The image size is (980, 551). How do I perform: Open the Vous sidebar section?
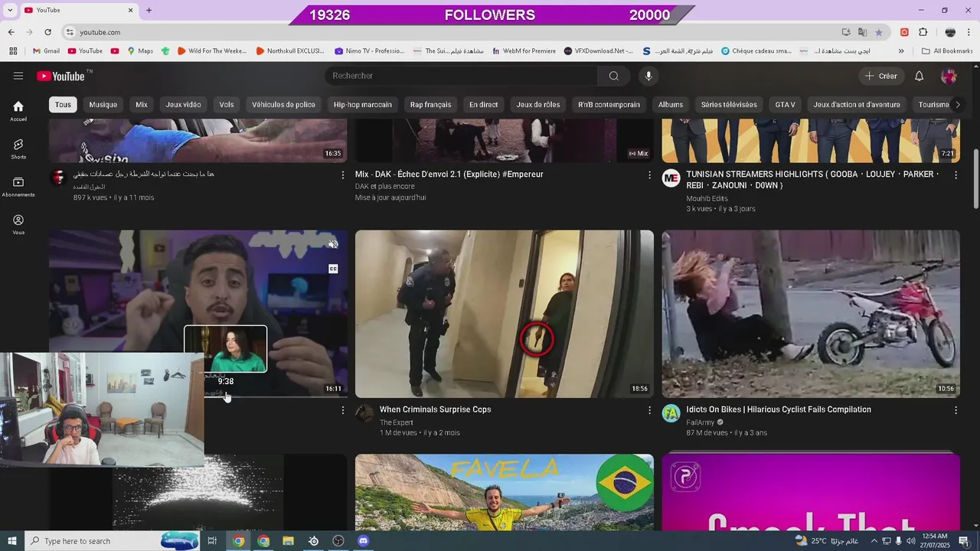pos(18,224)
